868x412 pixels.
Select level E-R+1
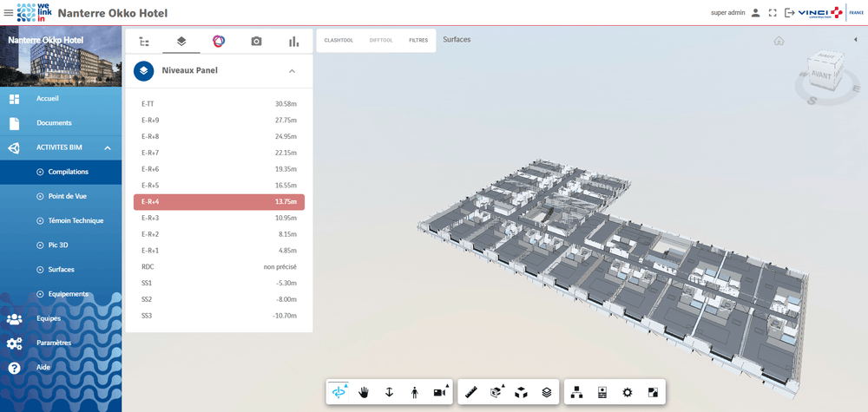[220, 251]
